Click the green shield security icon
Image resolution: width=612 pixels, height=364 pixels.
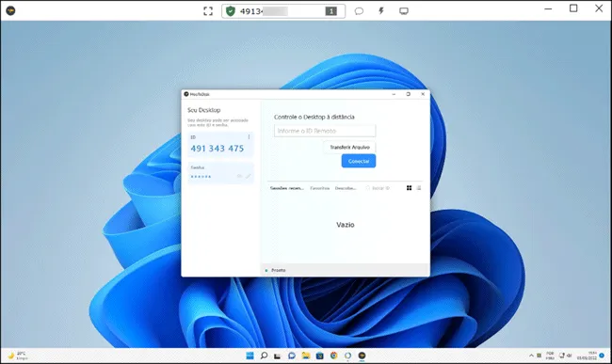pos(231,11)
